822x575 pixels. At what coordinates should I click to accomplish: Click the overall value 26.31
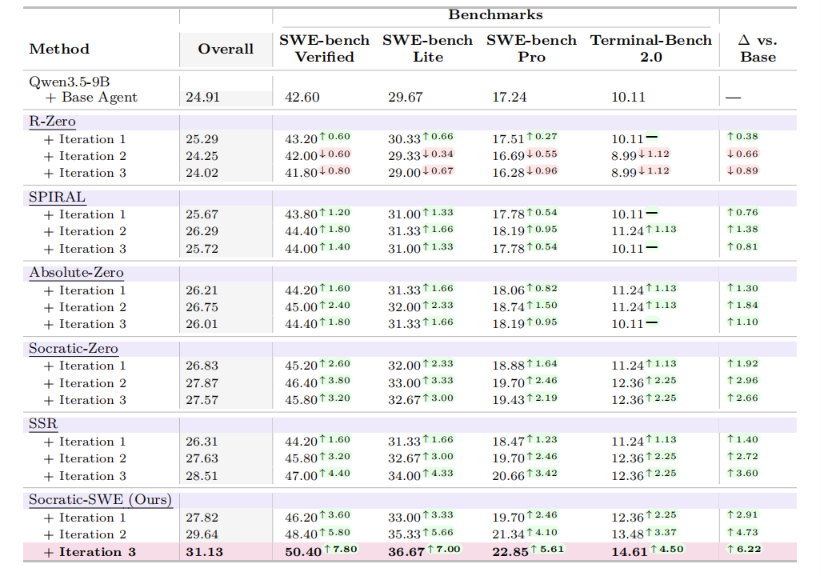pos(202,442)
